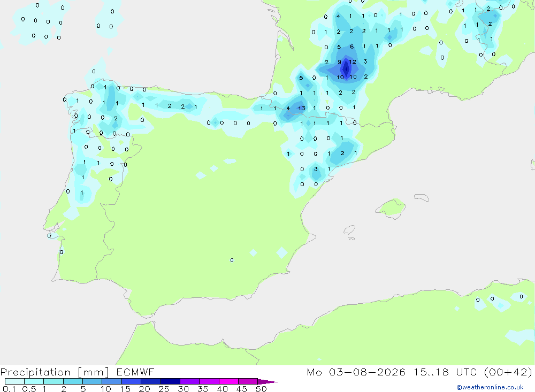The image size is (535, 392).
Task: Click the '9' precipitation value on the map
Action: [339, 62]
